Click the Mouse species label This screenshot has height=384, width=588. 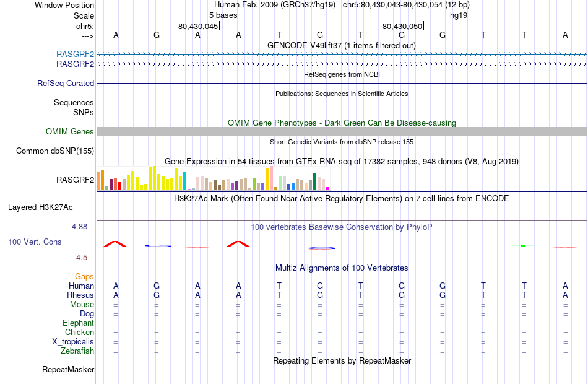click(x=82, y=305)
